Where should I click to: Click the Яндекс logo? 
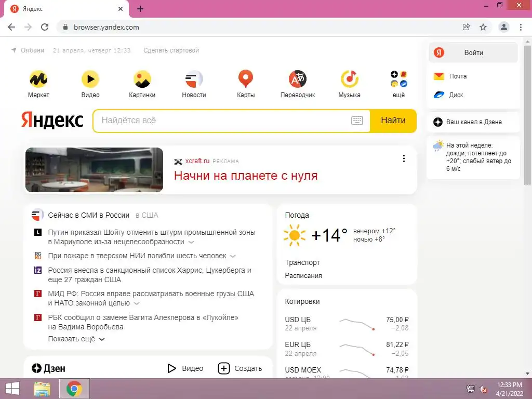(52, 120)
